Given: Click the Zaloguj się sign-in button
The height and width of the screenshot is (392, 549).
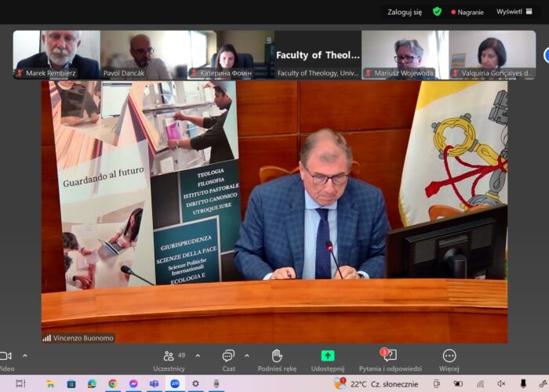Looking at the screenshot, I should (405, 12).
